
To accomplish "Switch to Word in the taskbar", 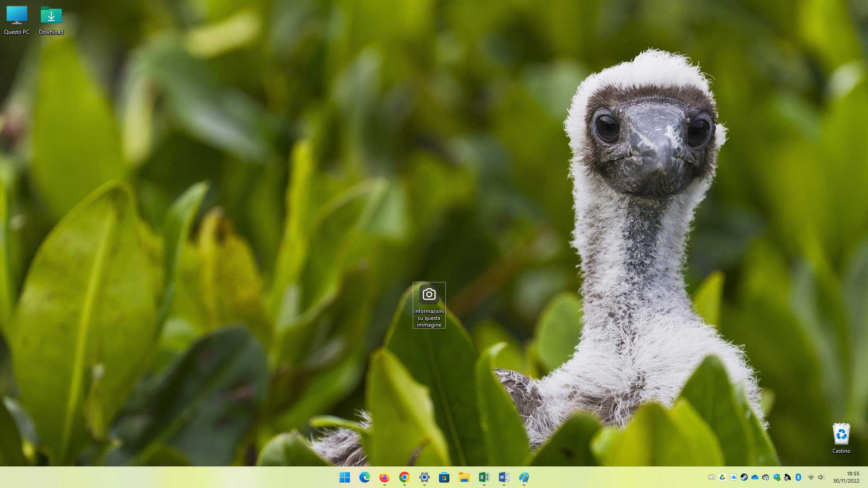I will click(504, 477).
